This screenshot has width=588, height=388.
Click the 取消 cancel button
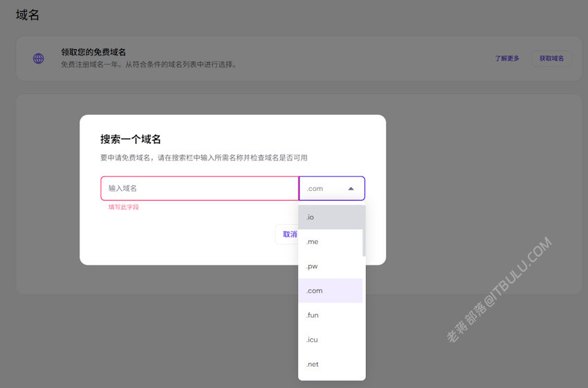coord(287,234)
